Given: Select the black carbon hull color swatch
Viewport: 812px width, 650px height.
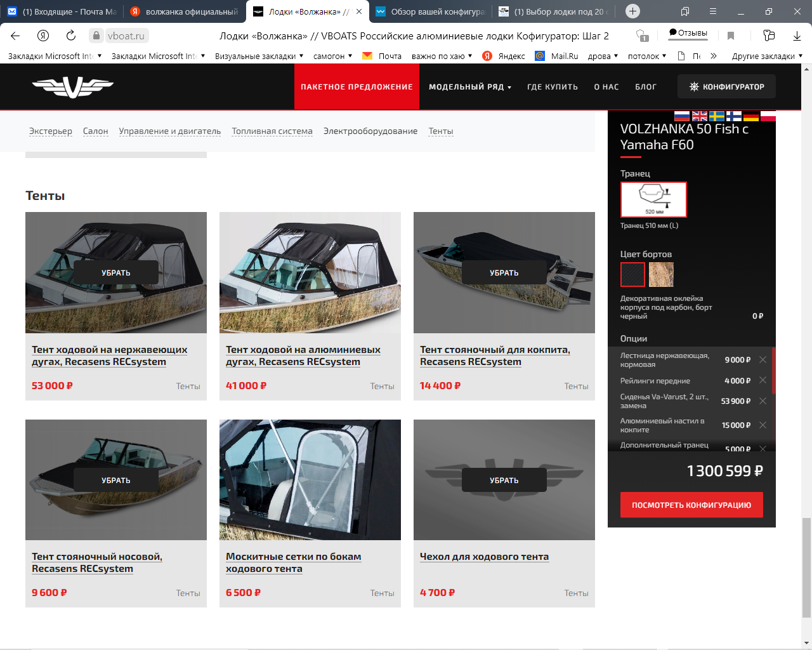Looking at the screenshot, I should (x=632, y=274).
